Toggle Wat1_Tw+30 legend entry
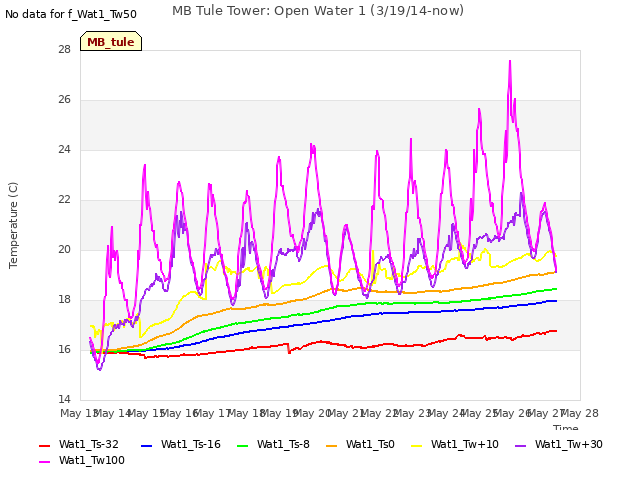The height and width of the screenshot is (480, 640). pyautogui.click(x=559, y=444)
